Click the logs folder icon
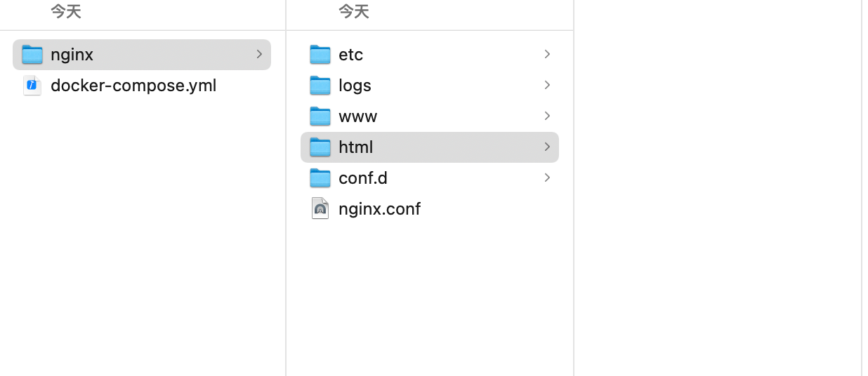Viewport: 868px width, 376px height. (x=320, y=86)
